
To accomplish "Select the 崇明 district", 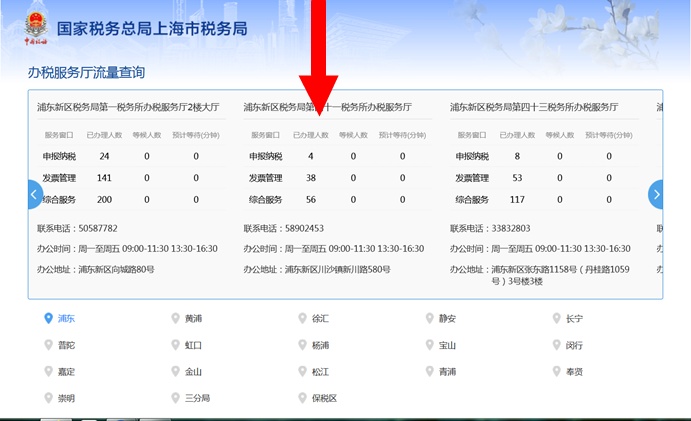I will [x=66, y=398].
